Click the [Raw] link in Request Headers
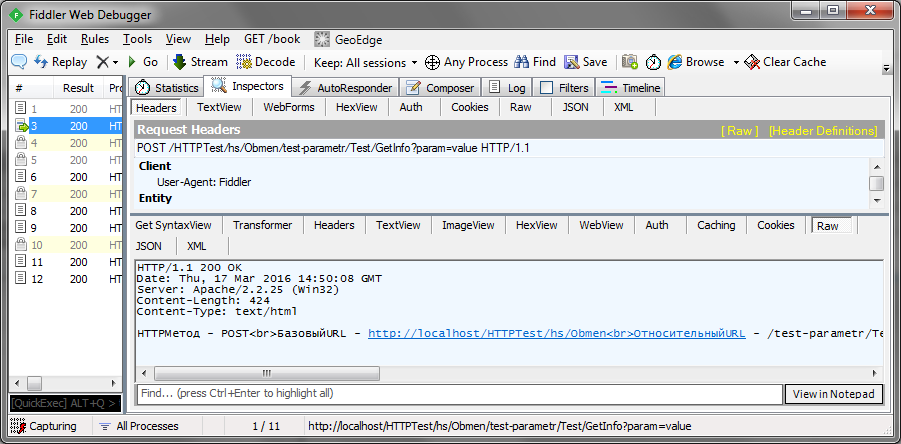 point(740,131)
